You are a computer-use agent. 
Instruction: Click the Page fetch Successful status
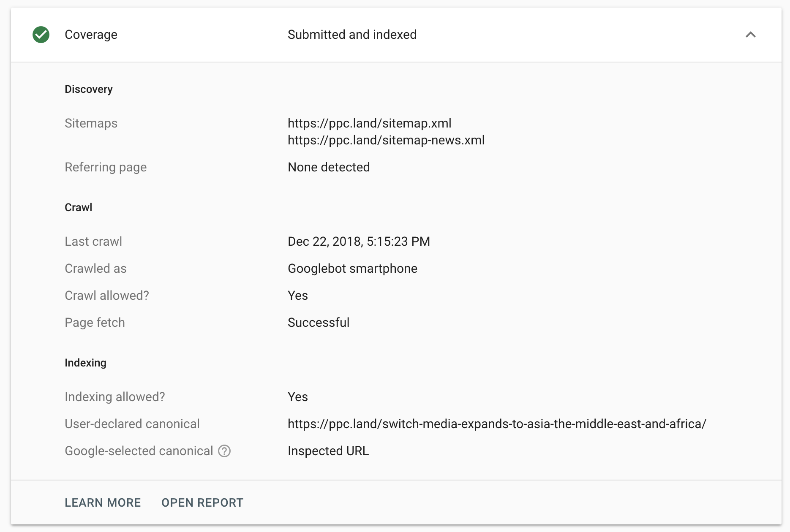click(319, 322)
